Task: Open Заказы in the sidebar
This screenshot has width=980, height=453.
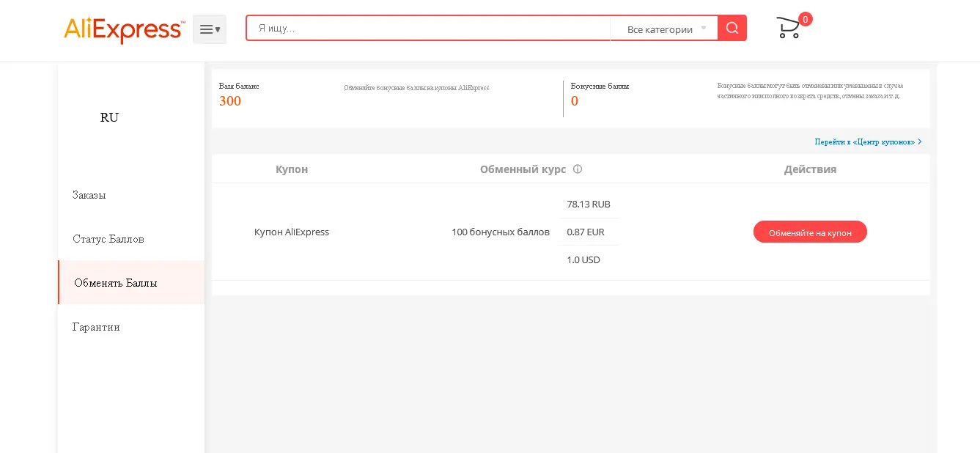Action: pos(89,195)
